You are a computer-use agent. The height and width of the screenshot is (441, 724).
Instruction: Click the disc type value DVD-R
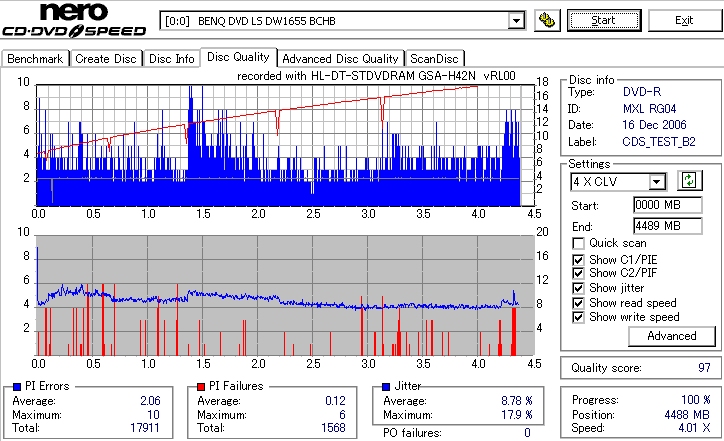click(642, 92)
